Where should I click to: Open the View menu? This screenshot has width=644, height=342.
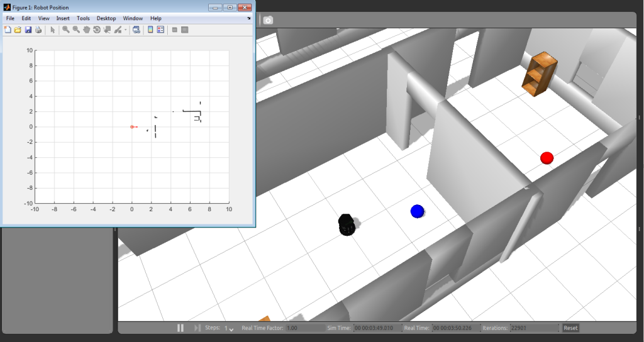[44, 18]
